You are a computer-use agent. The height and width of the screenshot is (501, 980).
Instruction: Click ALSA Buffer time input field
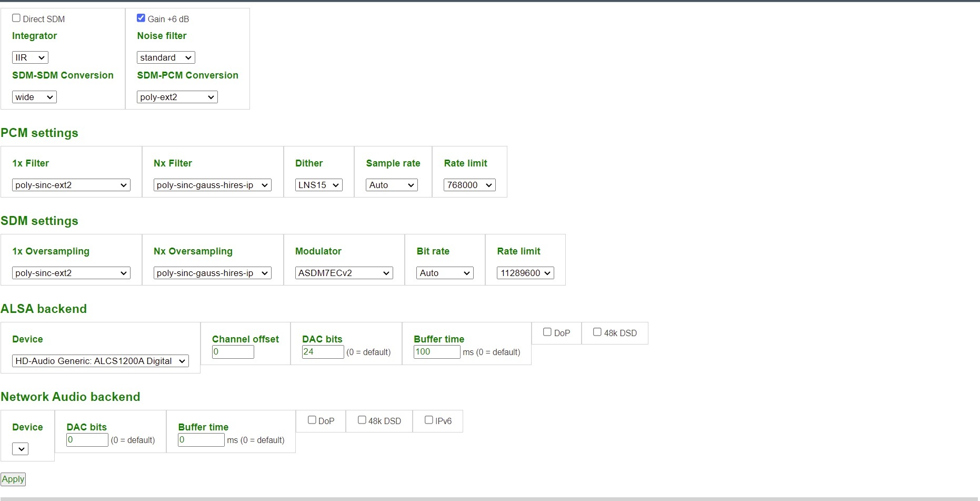(x=437, y=352)
